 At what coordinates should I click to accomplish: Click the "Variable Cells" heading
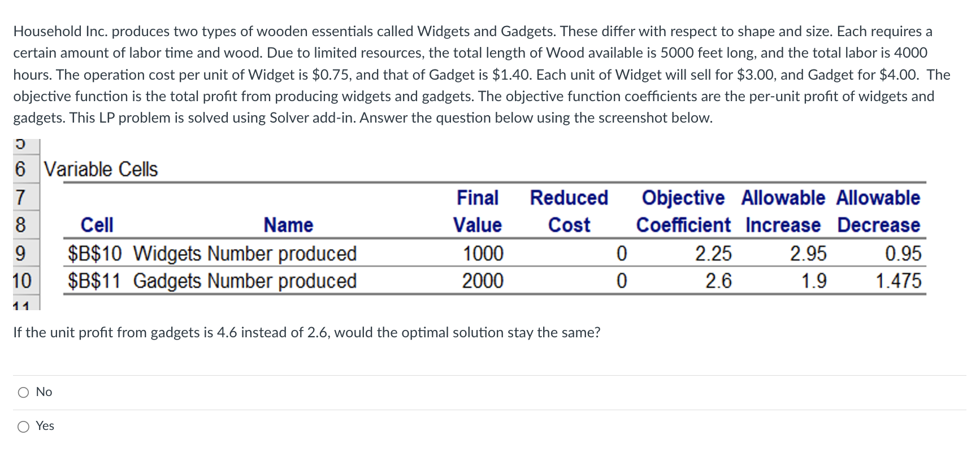(x=100, y=168)
